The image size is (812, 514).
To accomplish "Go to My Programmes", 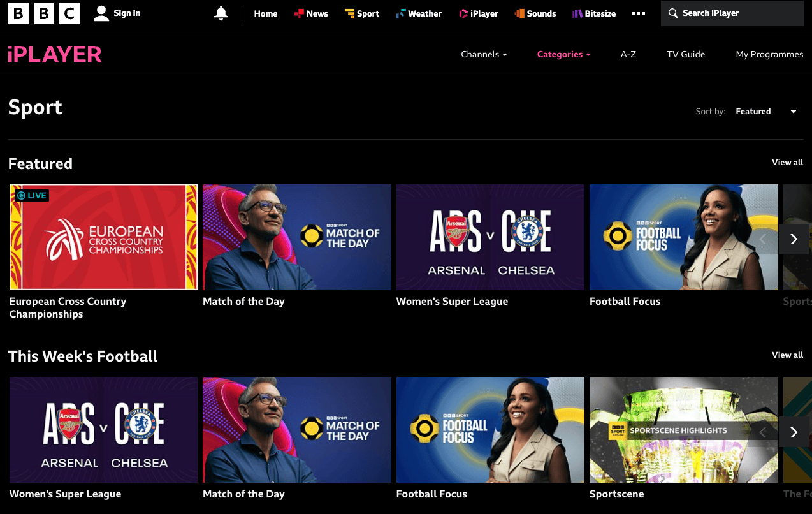I will (769, 54).
